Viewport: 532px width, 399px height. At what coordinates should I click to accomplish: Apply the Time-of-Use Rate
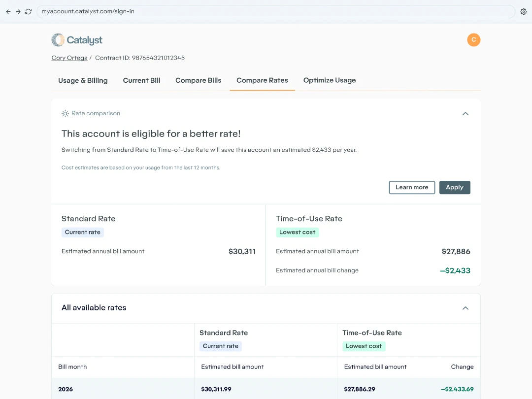pos(455,187)
